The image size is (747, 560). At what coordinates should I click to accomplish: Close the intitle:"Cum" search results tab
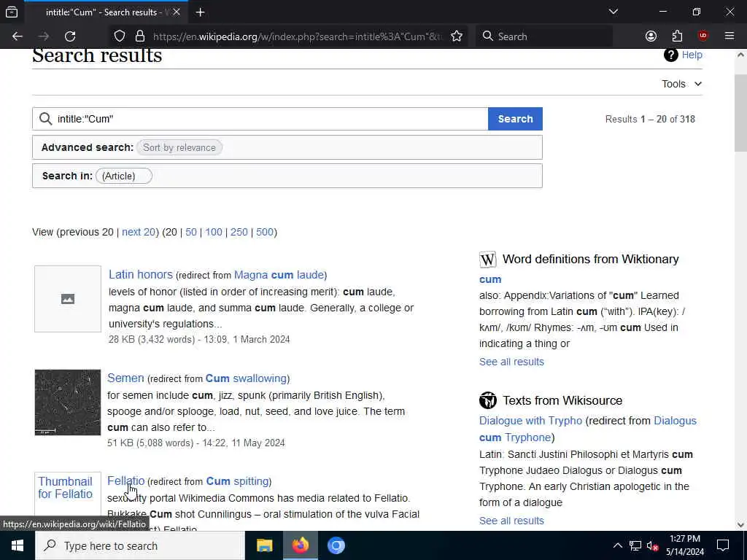(177, 12)
